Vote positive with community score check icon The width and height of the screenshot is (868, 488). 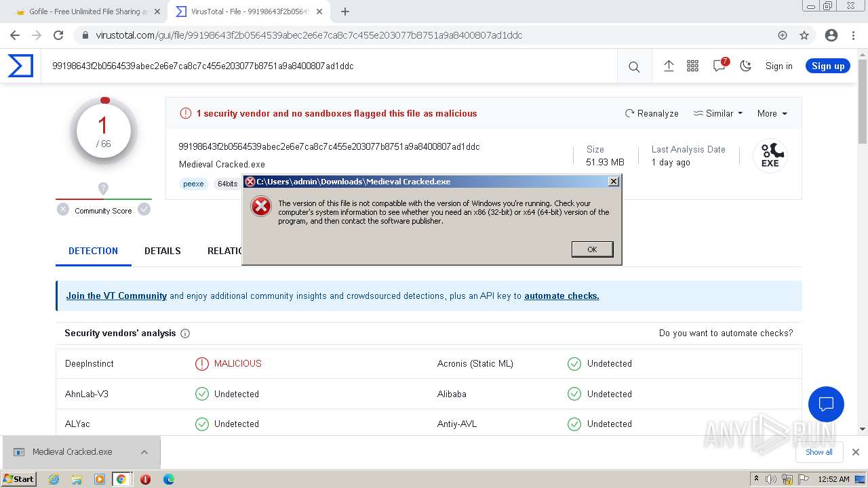pyautogui.click(x=144, y=209)
